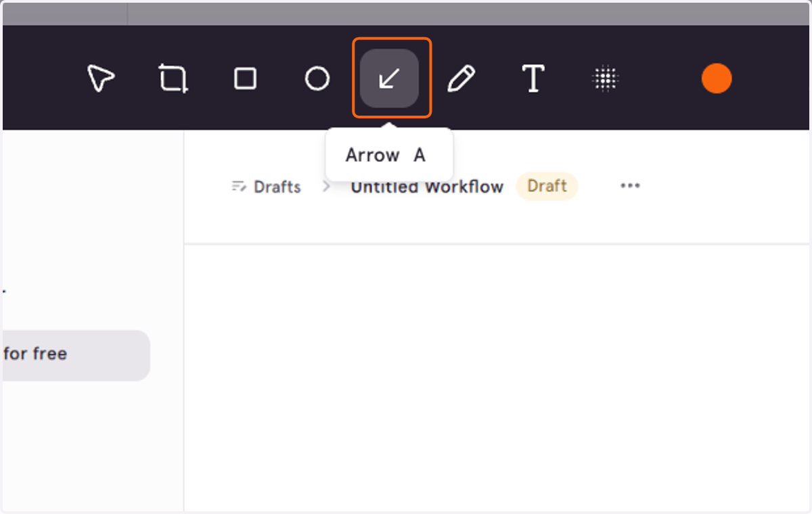
Task: Select the blur dotted-grid tool
Action: tap(606, 78)
